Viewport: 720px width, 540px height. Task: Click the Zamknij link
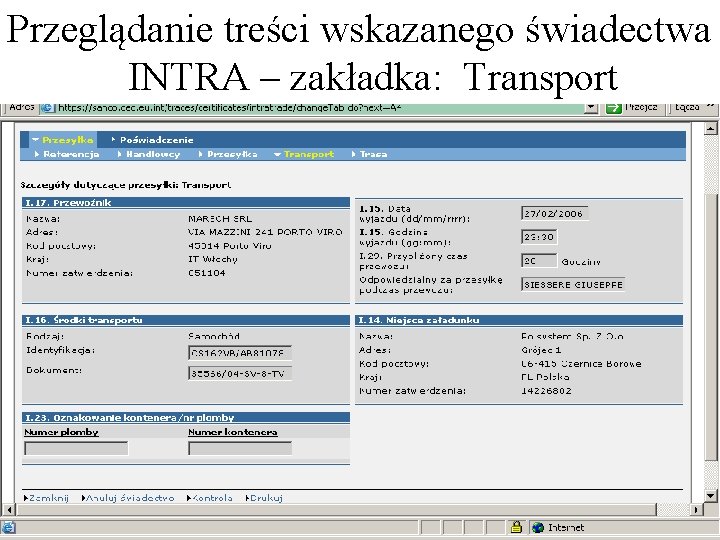pyautogui.click(x=48, y=498)
